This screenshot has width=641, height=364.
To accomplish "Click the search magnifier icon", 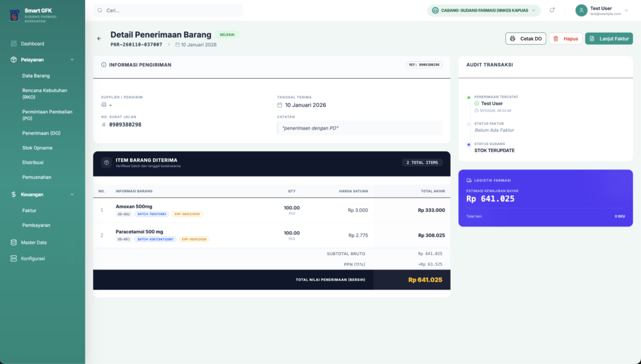I will (100, 11).
